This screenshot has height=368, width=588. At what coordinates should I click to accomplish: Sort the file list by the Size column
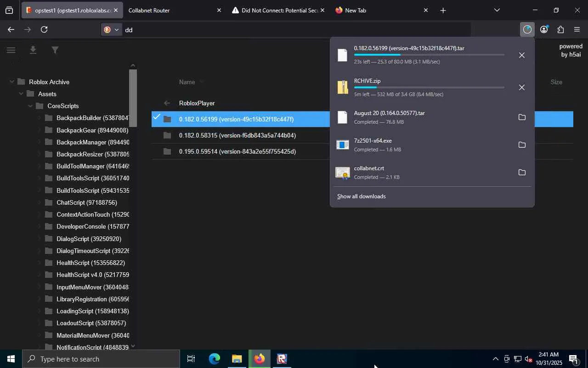pyautogui.click(x=556, y=82)
